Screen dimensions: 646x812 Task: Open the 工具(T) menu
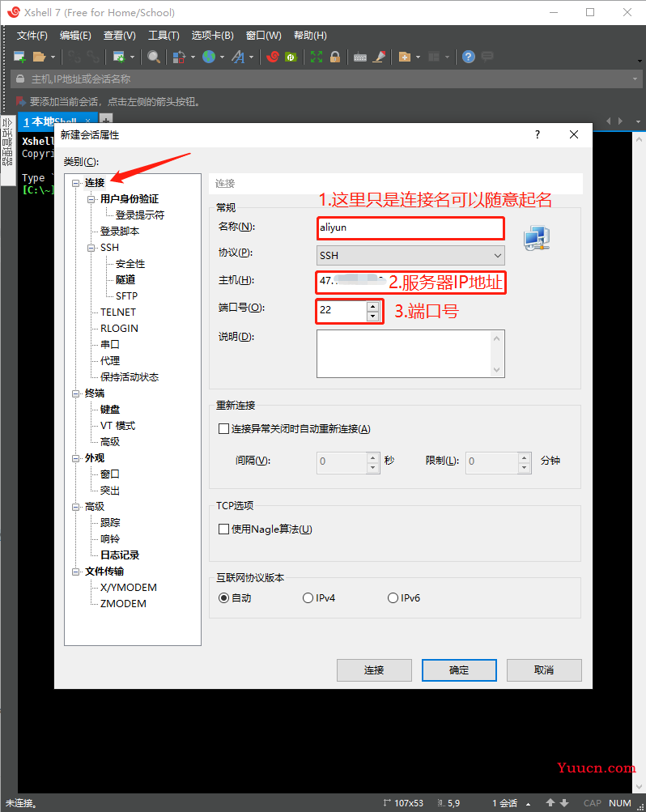(x=164, y=35)
